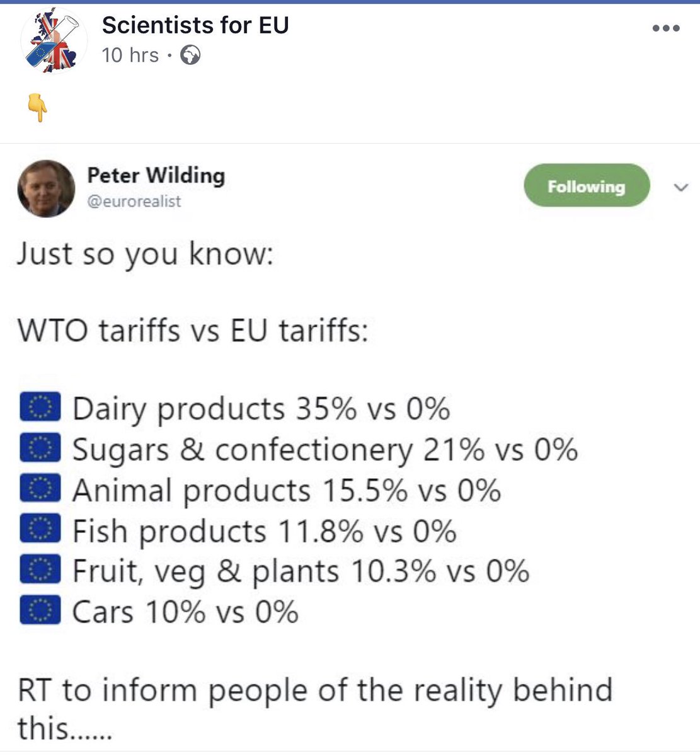Click the 'RT to inform people' closing text
This screenshot has width=700, height=756.
315,709
